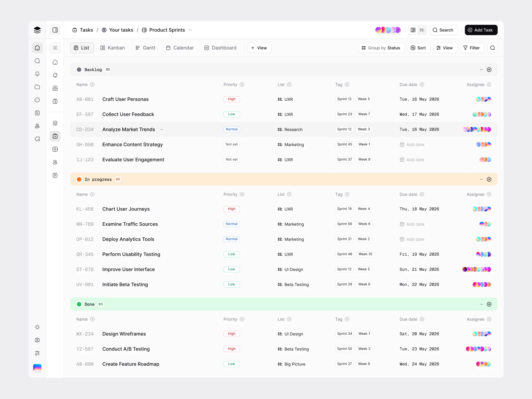Switch to the Dashboard tab
Screen dimensions: 532x399
[x=221, y=48]
